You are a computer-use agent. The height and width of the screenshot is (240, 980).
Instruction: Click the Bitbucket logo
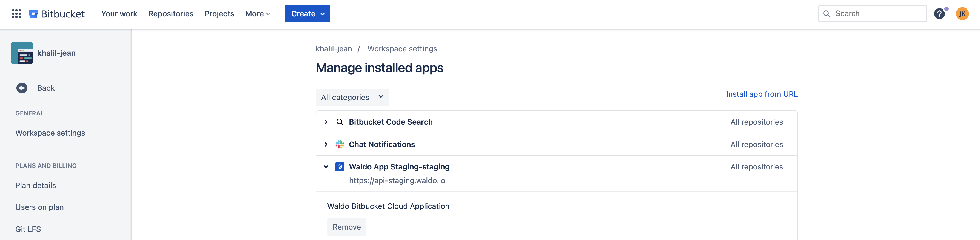pyautogui.click(x=33, y=14)
